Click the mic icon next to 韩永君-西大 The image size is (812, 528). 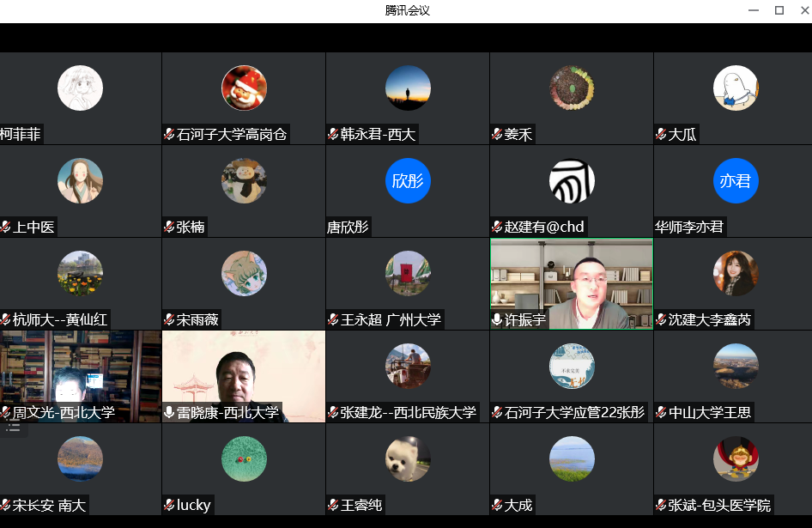coord(333,134)
